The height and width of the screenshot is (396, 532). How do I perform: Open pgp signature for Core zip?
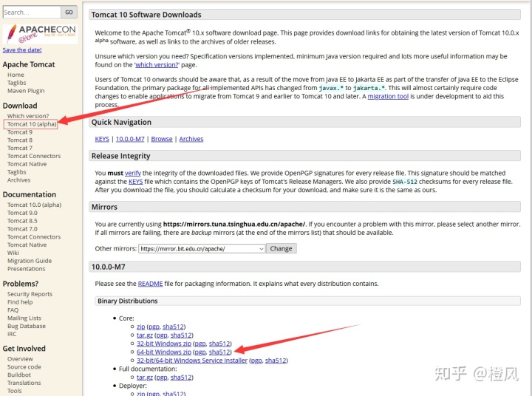coord(154,327)
